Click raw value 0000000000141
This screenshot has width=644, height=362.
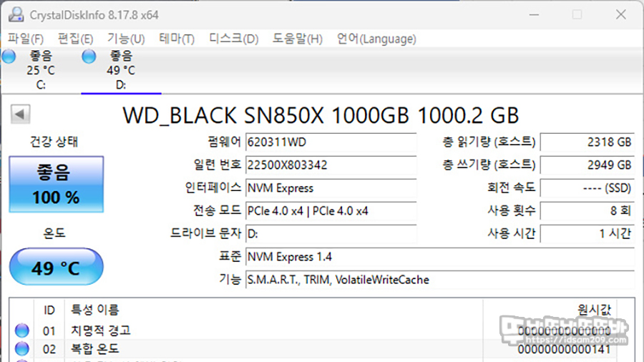pos(564,349)
